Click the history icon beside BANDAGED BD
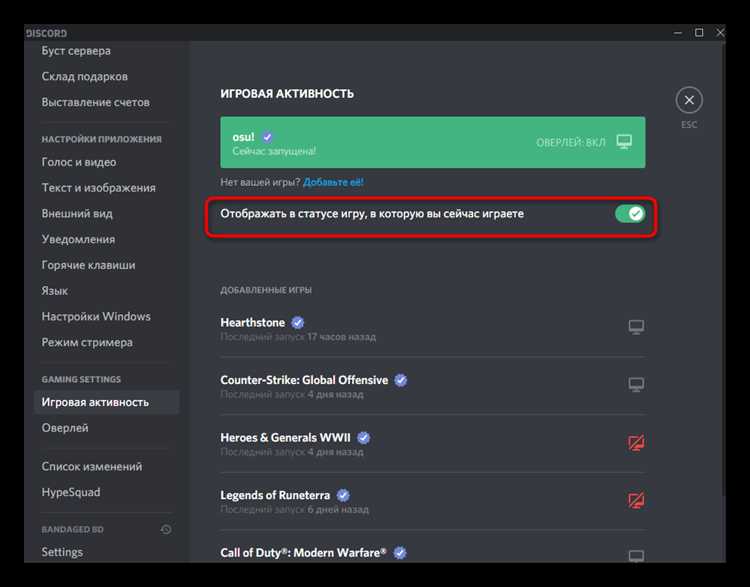The height and width of the screenshot is (587, 750). coord(166,529)
